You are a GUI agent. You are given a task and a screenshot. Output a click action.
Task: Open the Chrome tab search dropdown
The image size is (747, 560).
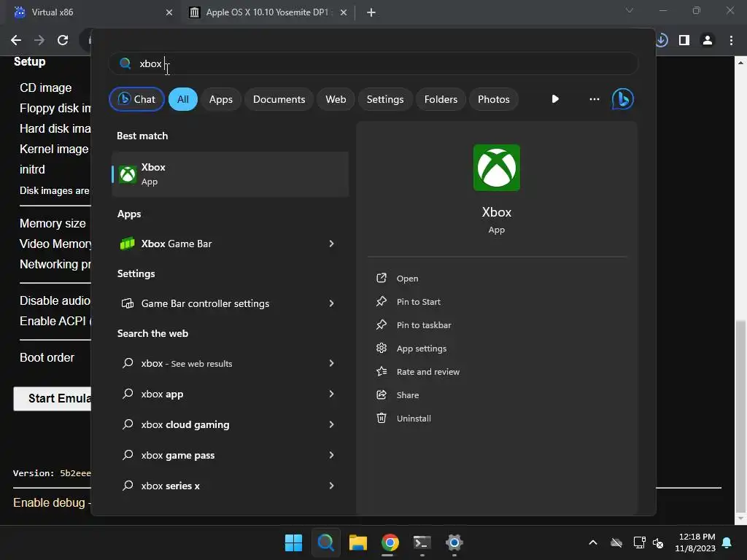[x=630, y=10]
